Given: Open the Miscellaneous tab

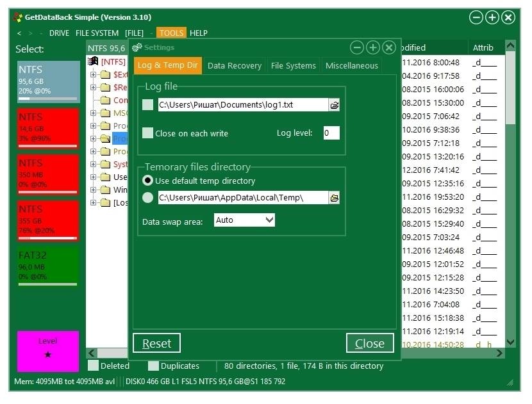Looking at the screenshot, I should pyautogui.click(x=351, y=66).
